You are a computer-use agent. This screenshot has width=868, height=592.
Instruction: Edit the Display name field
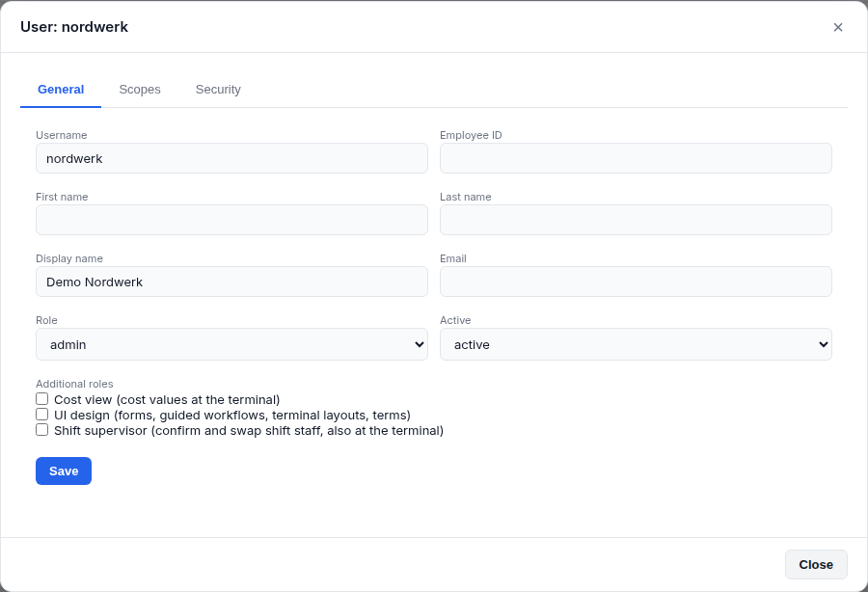tap(231, 282)
